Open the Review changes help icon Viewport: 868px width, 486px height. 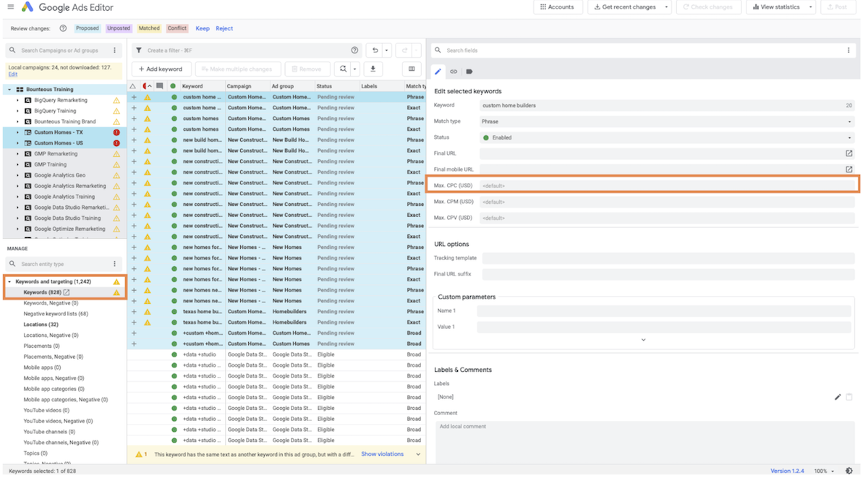[63, 29]
